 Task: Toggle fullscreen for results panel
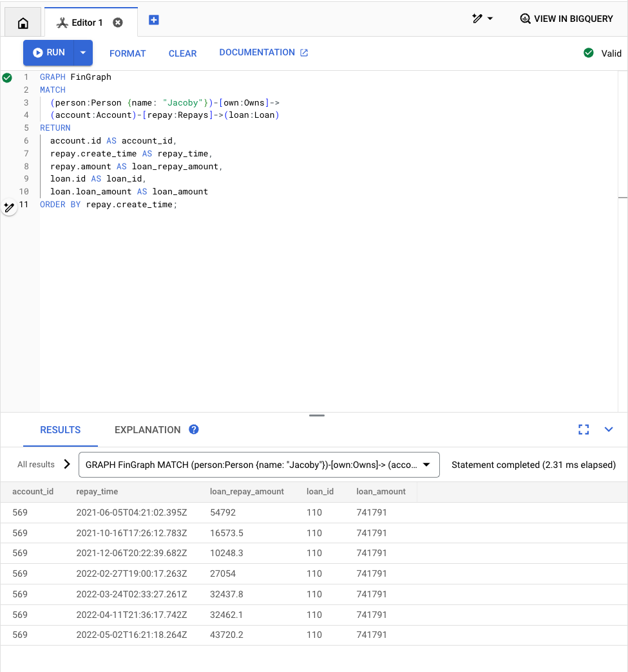tap(584, 429)
